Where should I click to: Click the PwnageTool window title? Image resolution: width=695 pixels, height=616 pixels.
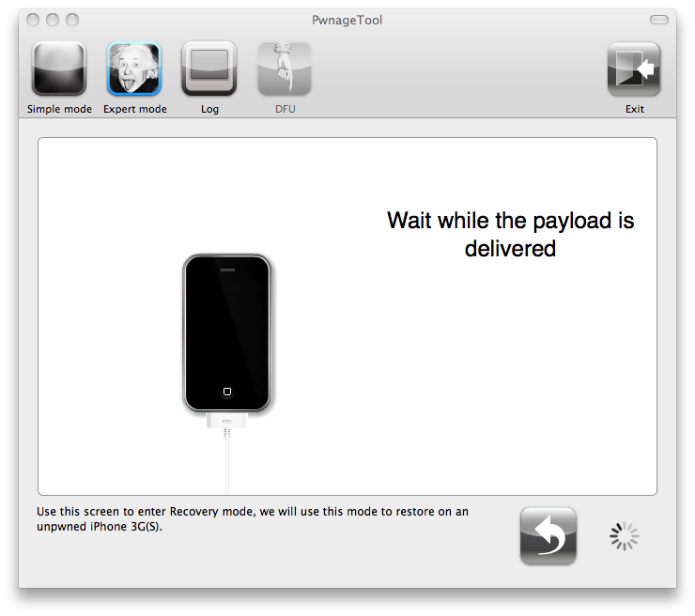click(x=347, y=20)
